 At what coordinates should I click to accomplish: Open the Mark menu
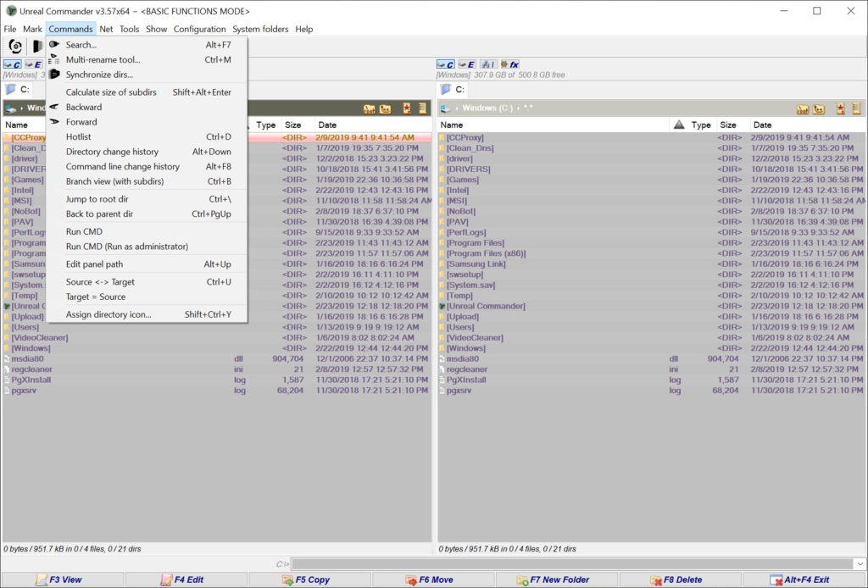33,29
